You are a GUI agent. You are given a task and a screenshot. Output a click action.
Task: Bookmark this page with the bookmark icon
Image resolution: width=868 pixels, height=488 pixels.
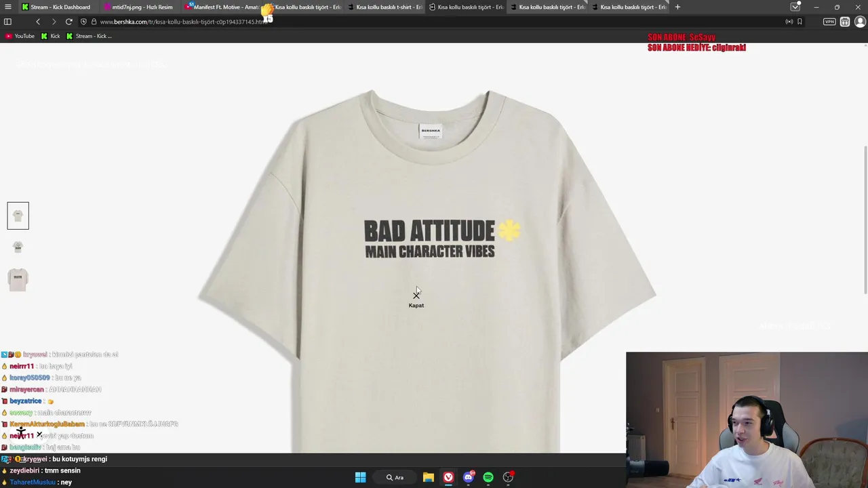point(800,22)
